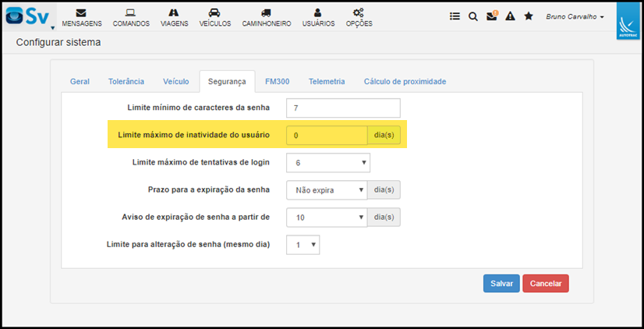Click the search magnifier icon
The width and height of the screenshot is (644, 329).
(x=473, y=16)
